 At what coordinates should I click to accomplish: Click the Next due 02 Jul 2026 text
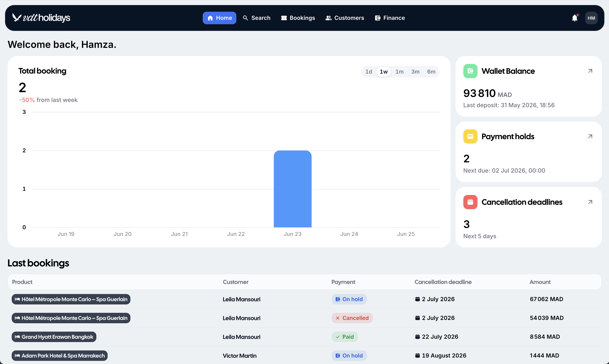[504, 171]
